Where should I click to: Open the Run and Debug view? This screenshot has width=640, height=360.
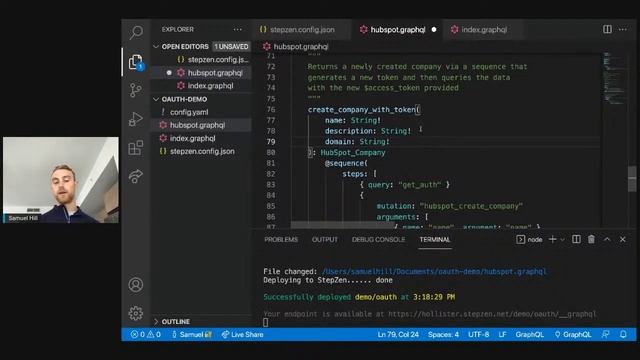tap(136, 119)
